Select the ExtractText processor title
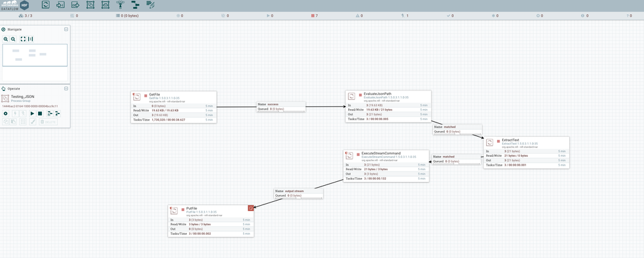The image size is (644, 258). (x=511, y=140)
